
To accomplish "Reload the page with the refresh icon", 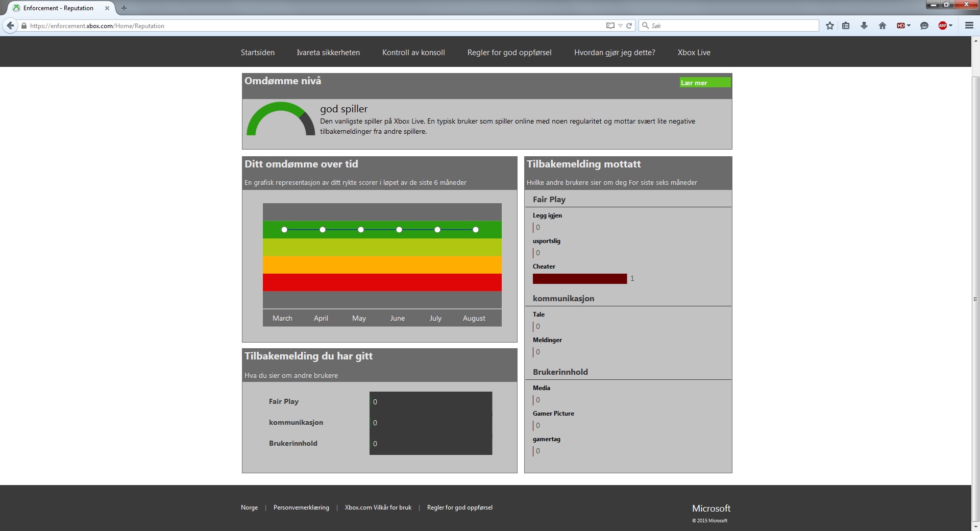I will (629, 26).
